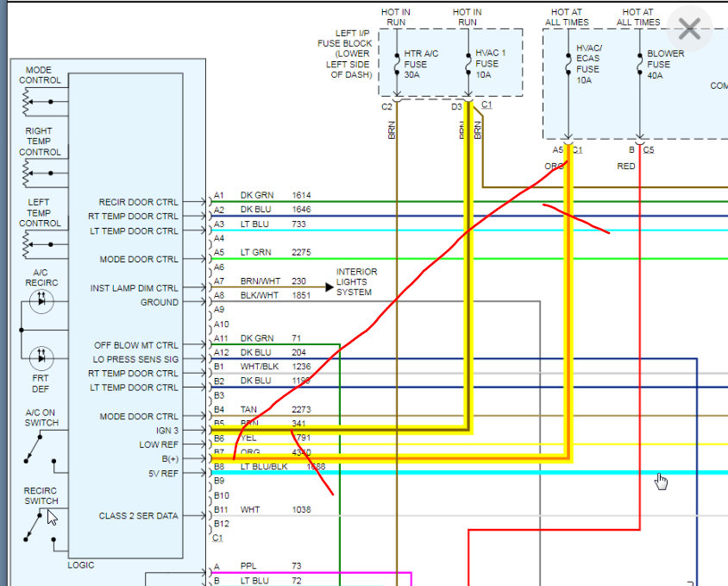Click circuit number 733
This screenshot has height=586, width=728.
(x=298, y=224)
